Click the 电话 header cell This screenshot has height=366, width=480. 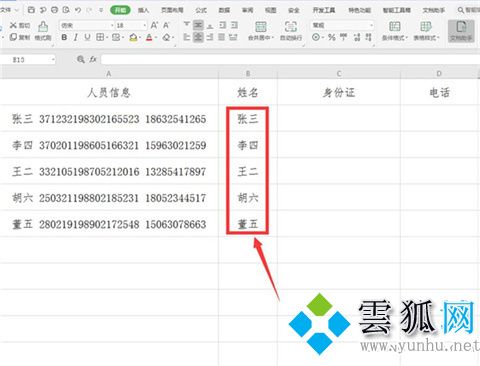point(440,92)
